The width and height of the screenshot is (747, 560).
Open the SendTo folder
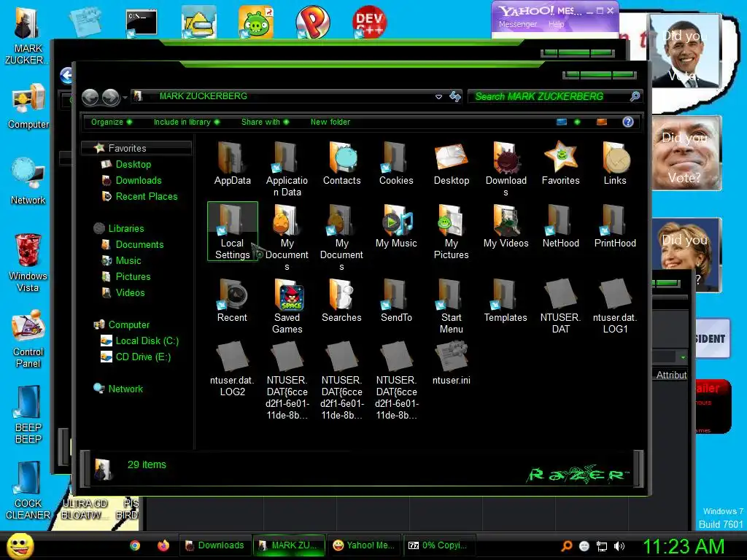tap(396, 300)
